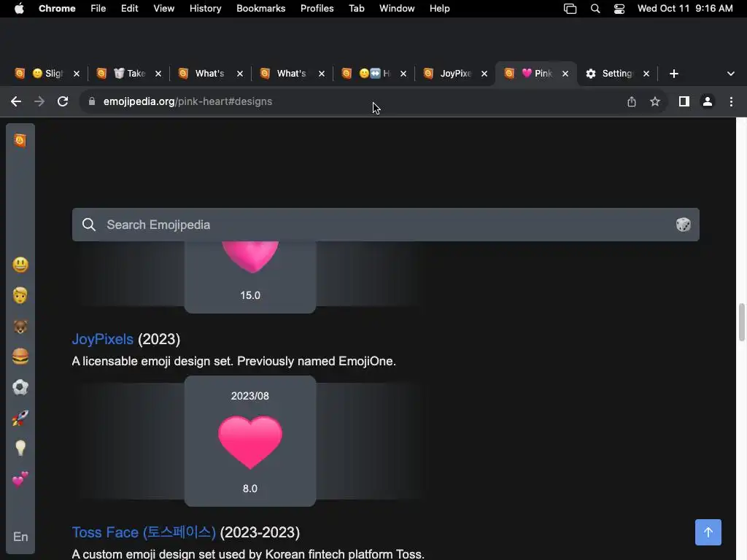Select the 15.0 pink heart design card
The image size is (747, 560).
(250, 277)
